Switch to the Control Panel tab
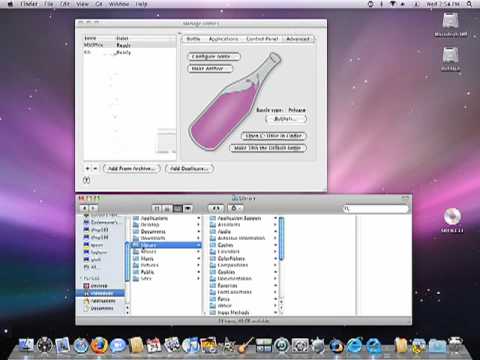480x360 pixels. pos(262,39)
